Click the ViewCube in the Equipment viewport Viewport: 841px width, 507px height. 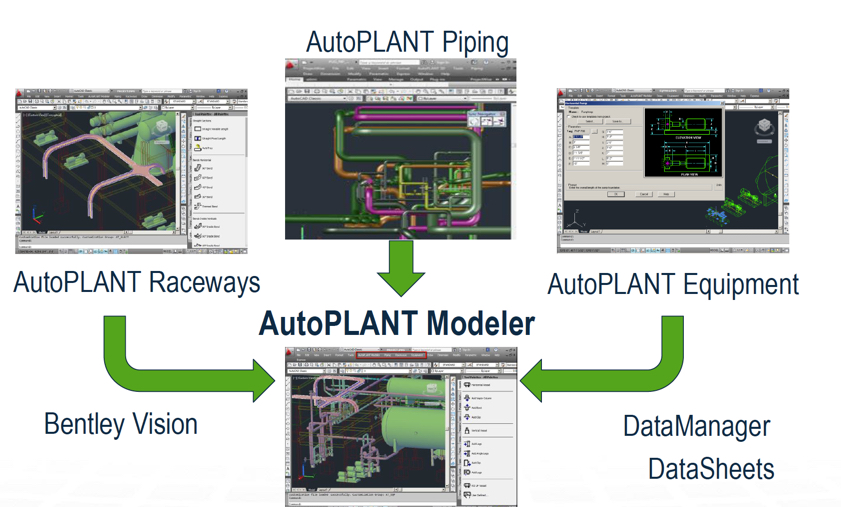[x=764, y=127]
